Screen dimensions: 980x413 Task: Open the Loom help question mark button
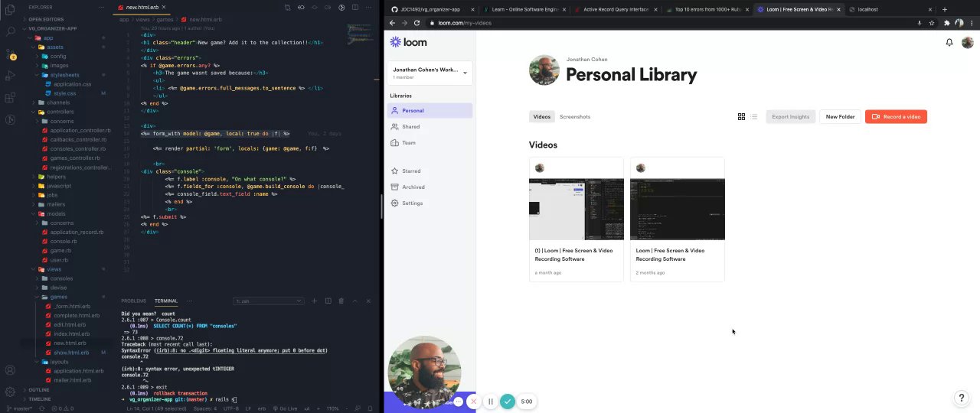tap(962, 398)
